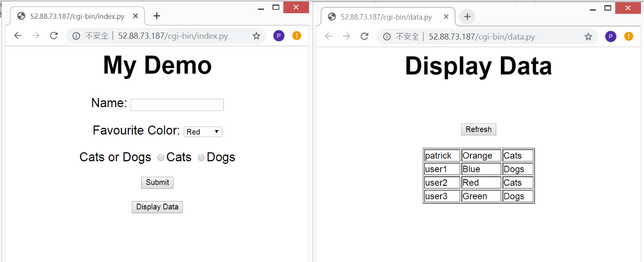The height and width of the screenshot is (262, 644).
Task: Focus the Name text field
Action: 177,105
